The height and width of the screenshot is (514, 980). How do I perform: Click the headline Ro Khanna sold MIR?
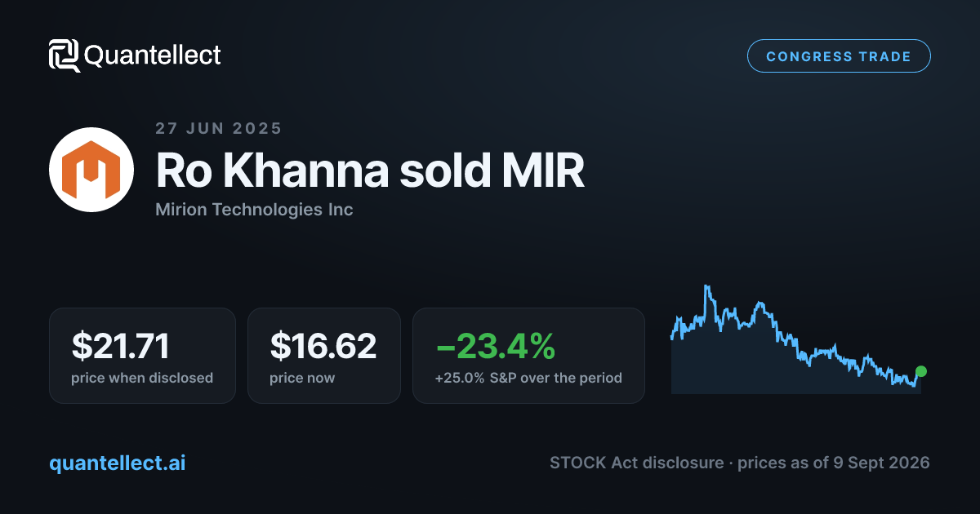(x=370, y=171)
